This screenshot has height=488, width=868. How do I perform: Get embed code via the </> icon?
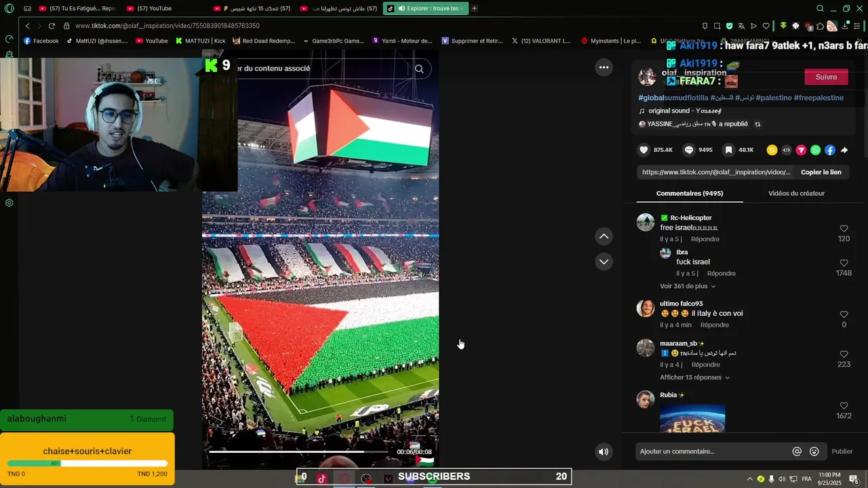pyautogui.click(x=787, y=150)
